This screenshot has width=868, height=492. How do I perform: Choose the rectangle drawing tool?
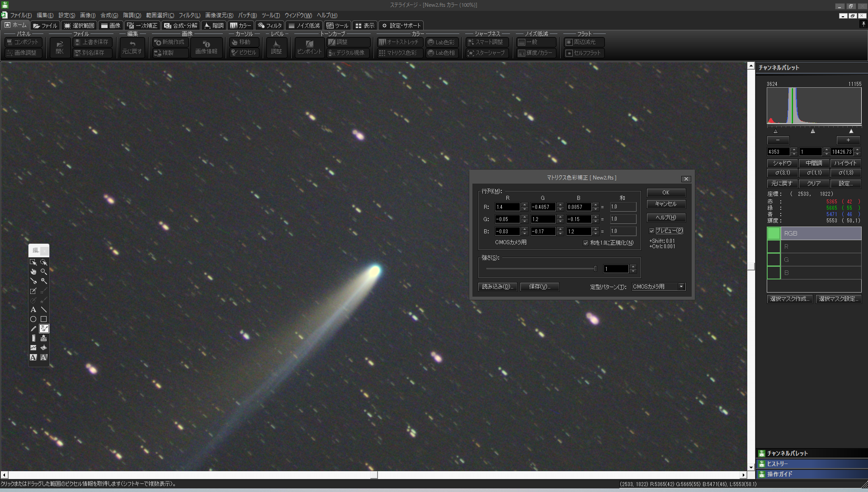[x=44, y=319]
